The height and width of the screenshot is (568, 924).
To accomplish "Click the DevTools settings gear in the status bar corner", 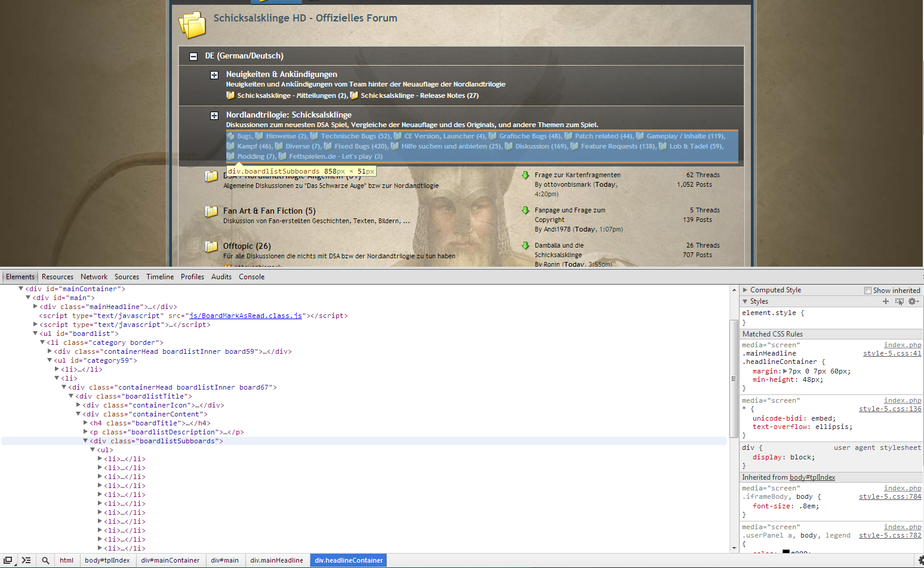I will pyautogui.click(x=920, y=560).
